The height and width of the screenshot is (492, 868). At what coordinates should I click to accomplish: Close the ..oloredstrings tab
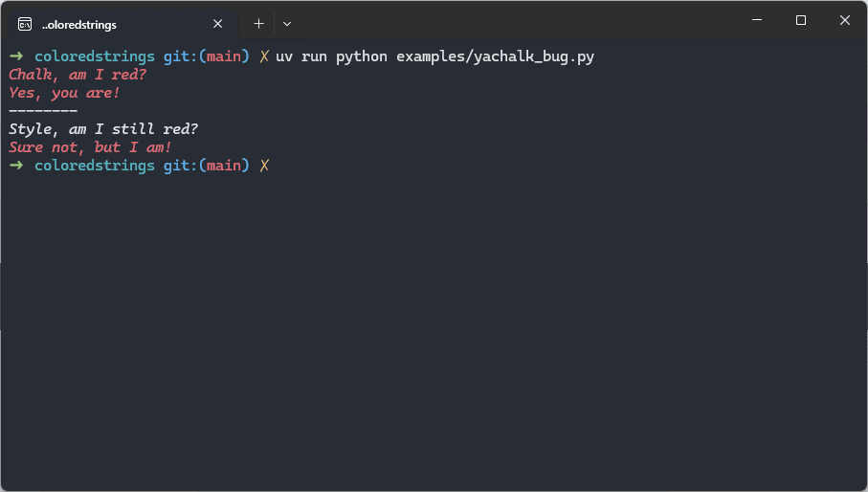[x=217, y=24]
